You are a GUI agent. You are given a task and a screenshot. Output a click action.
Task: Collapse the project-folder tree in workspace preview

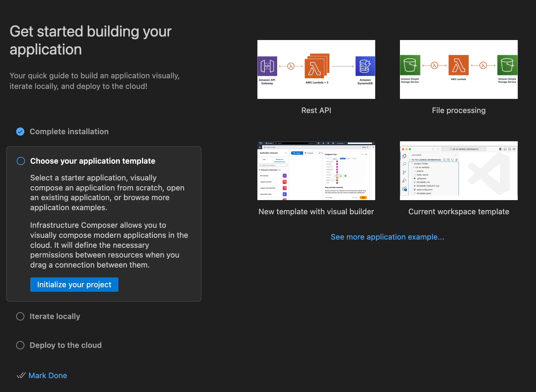(x=413, y=164)
